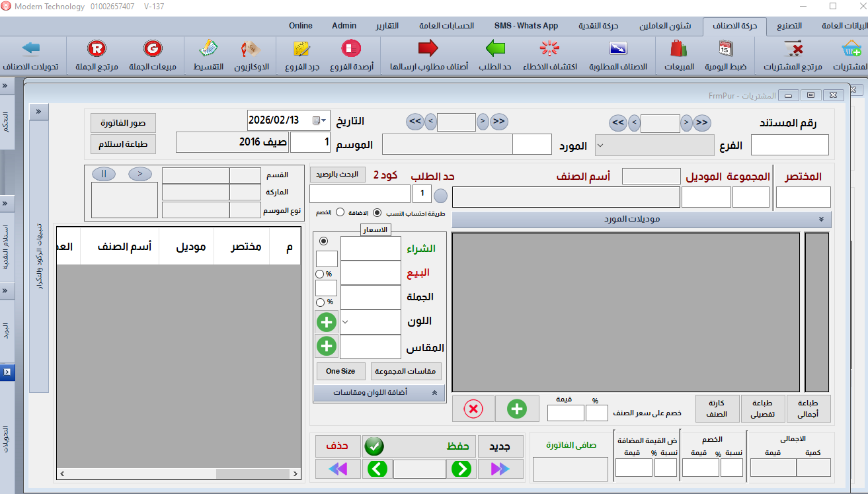Click green plus button next to اللون

click(327, 322)
